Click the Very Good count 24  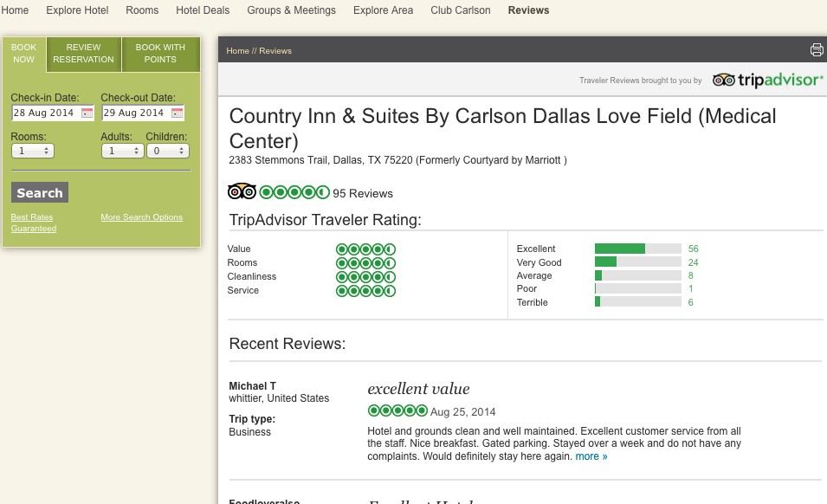693,262
